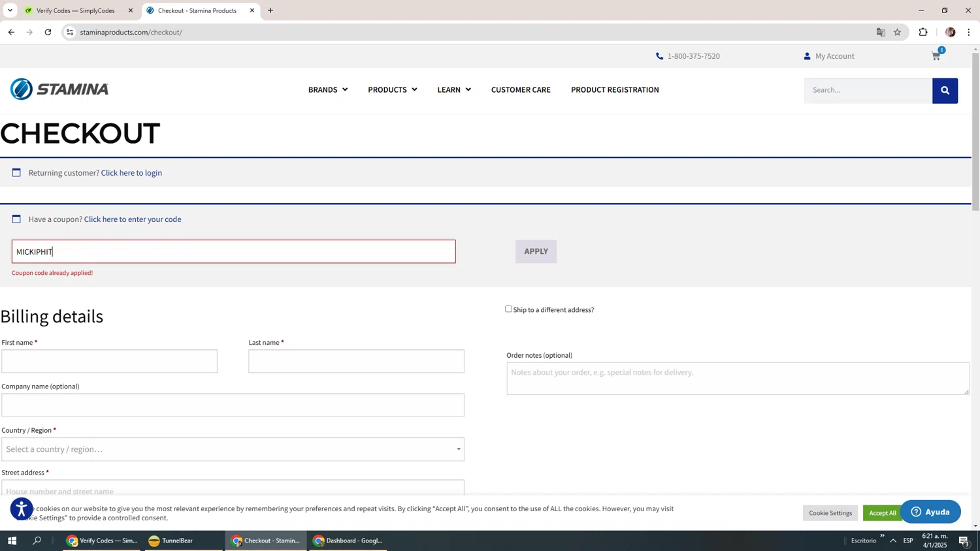This screenshot has width=980, height=551.
Task: Click the site Search box
Action: coord(868,91)
